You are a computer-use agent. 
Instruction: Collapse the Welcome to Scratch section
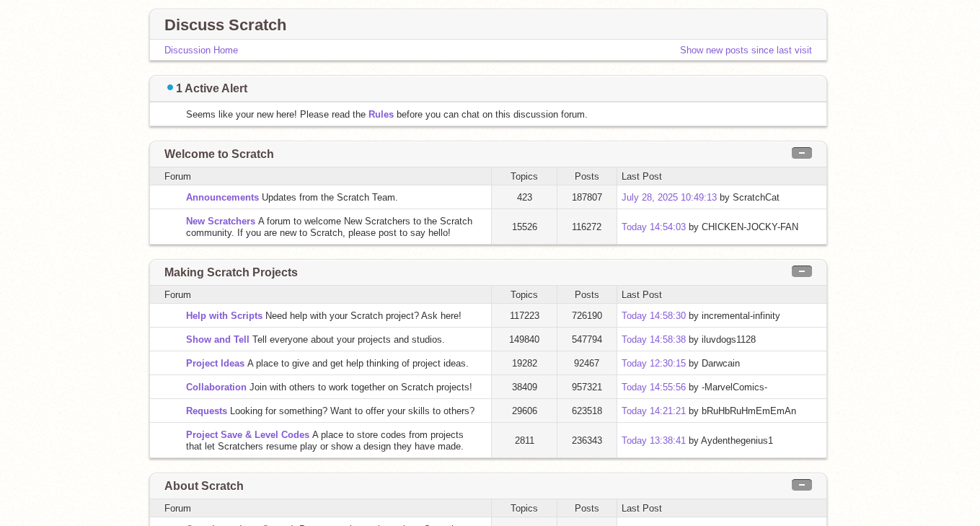[x=801, y=153]
